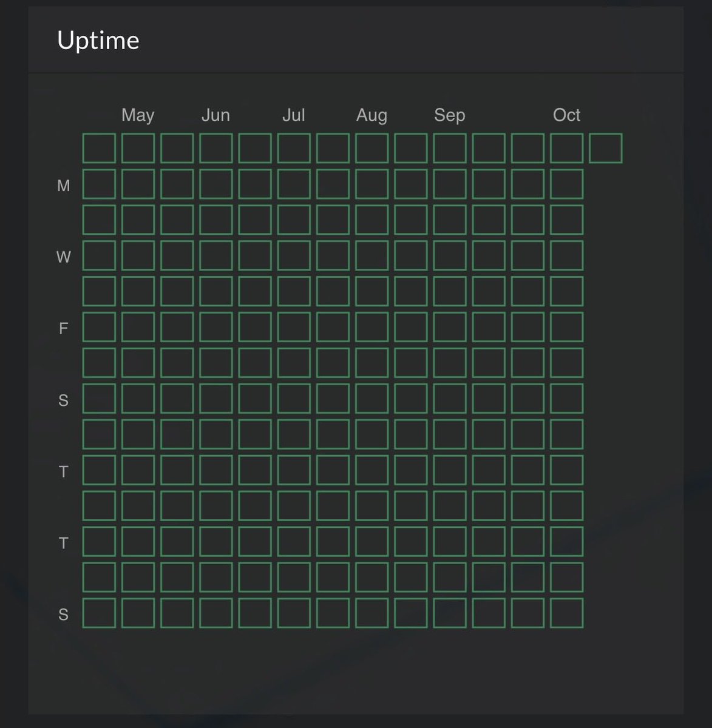
Task: Open M-row cell in the Jul column
Action: tap(294, 184)
